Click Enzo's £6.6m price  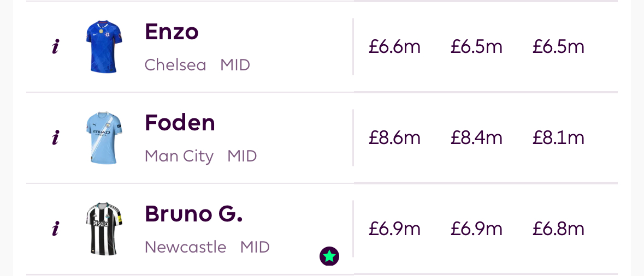394,47
